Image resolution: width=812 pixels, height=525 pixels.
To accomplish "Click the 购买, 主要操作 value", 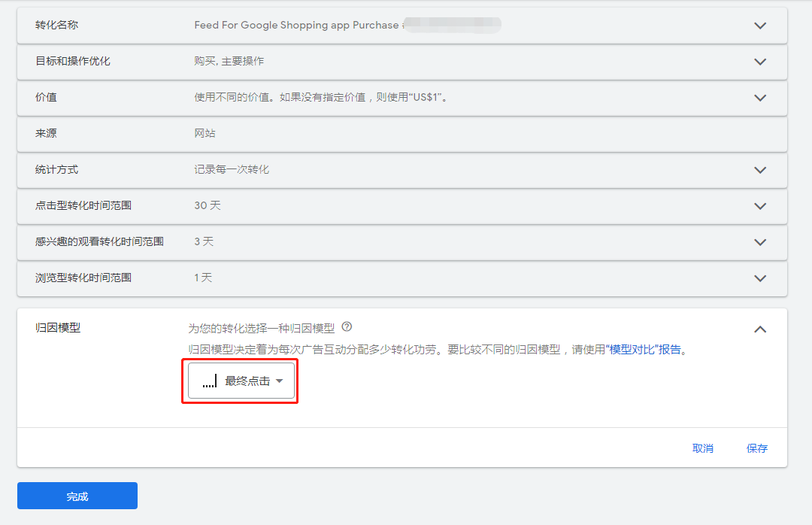I will [229, 61].
